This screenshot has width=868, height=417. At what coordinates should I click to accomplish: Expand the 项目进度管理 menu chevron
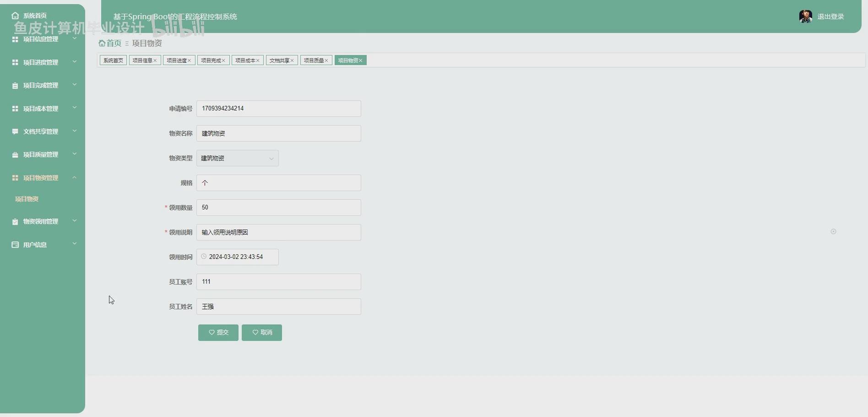(75, 62)
